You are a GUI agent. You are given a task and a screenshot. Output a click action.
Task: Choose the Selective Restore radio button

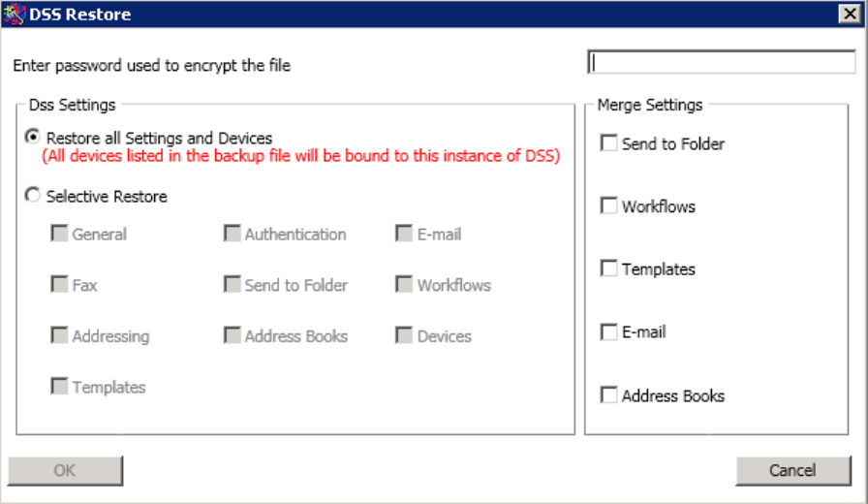[x=34, y=196]
